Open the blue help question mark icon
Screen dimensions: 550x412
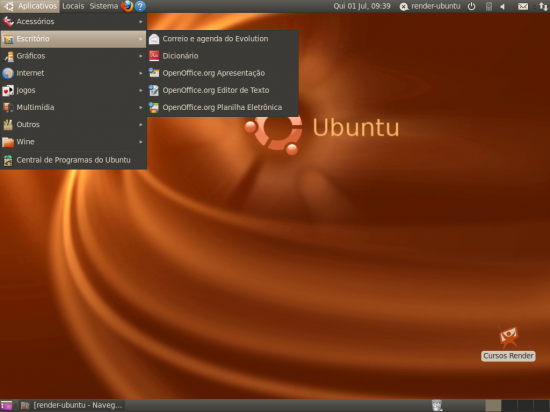[x=140, y=6]
